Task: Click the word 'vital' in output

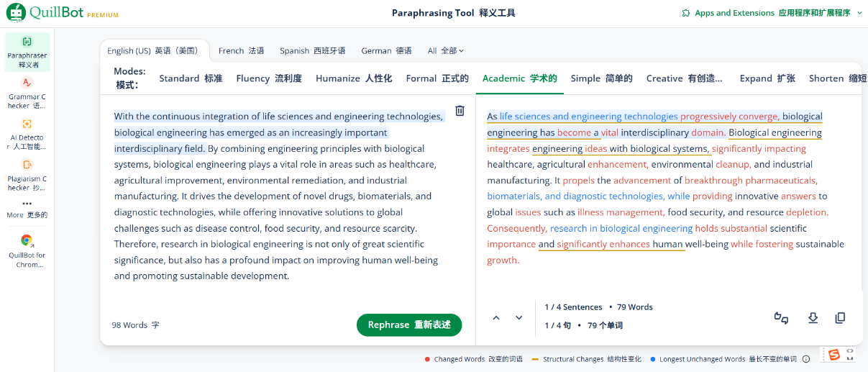Action: pyautogui.click(x=610, y=132)
